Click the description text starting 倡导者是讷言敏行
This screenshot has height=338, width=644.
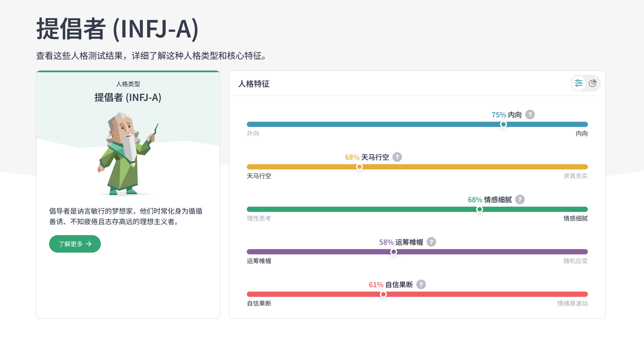(126, 216)
